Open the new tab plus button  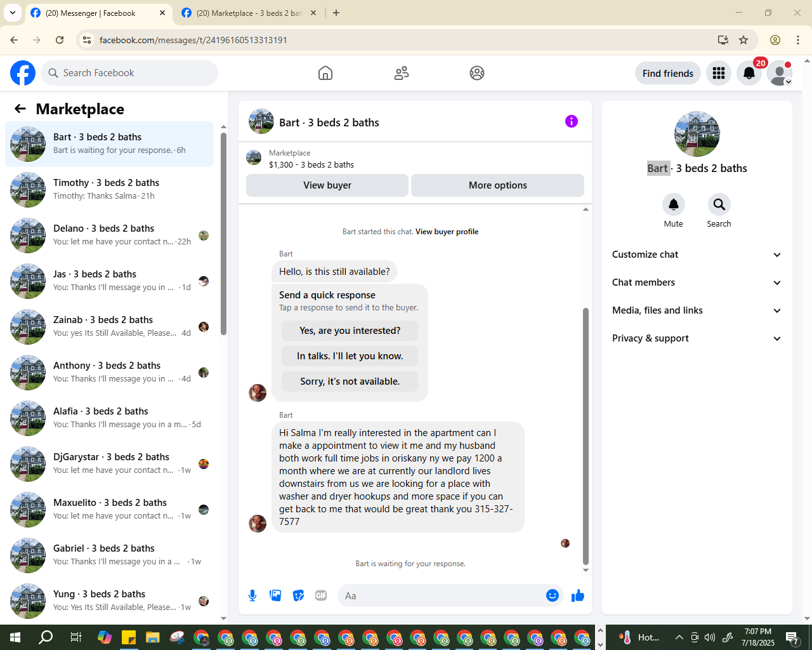pyautogui.click(x=336, y=13)
